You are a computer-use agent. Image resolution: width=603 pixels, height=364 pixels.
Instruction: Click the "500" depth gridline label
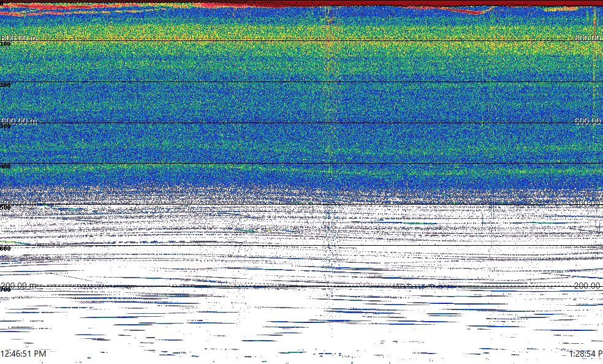[6, 208]
